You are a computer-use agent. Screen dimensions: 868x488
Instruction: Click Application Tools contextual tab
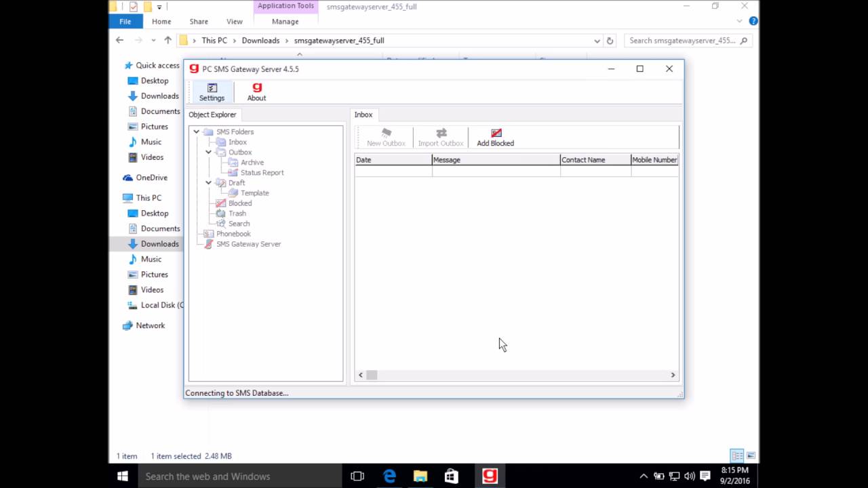click(x=285, y=6)
